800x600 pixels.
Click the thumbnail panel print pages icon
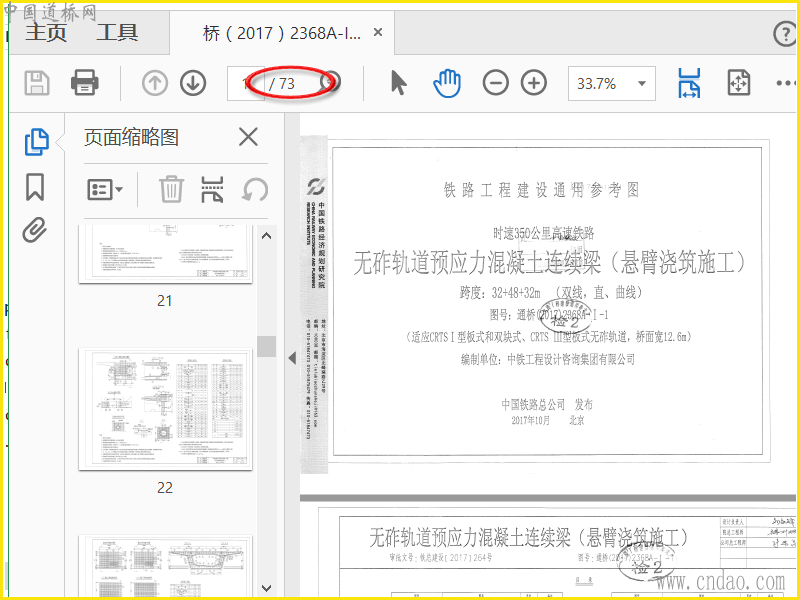pos(212,189)
